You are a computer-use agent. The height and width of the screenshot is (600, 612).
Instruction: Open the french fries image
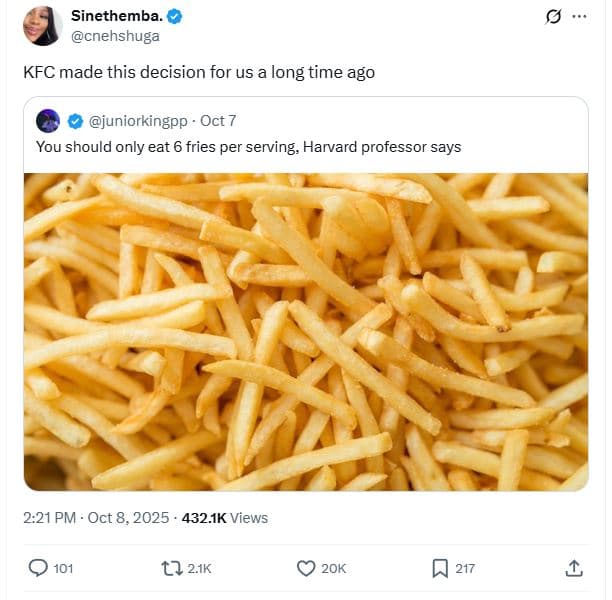pos(305,332)
